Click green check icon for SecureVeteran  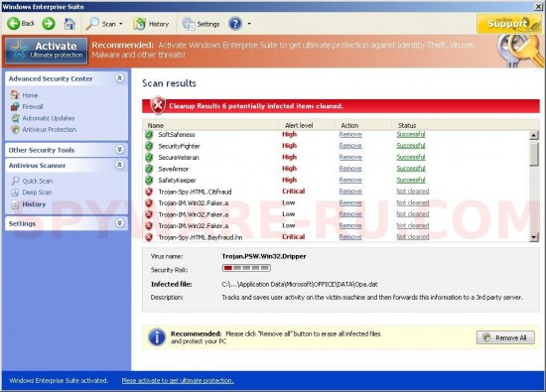[149, 158]
